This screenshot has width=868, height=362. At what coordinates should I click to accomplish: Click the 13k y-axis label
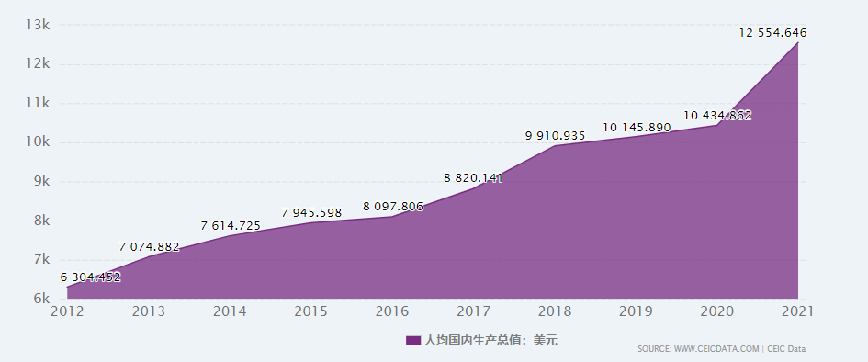(39, 25)
